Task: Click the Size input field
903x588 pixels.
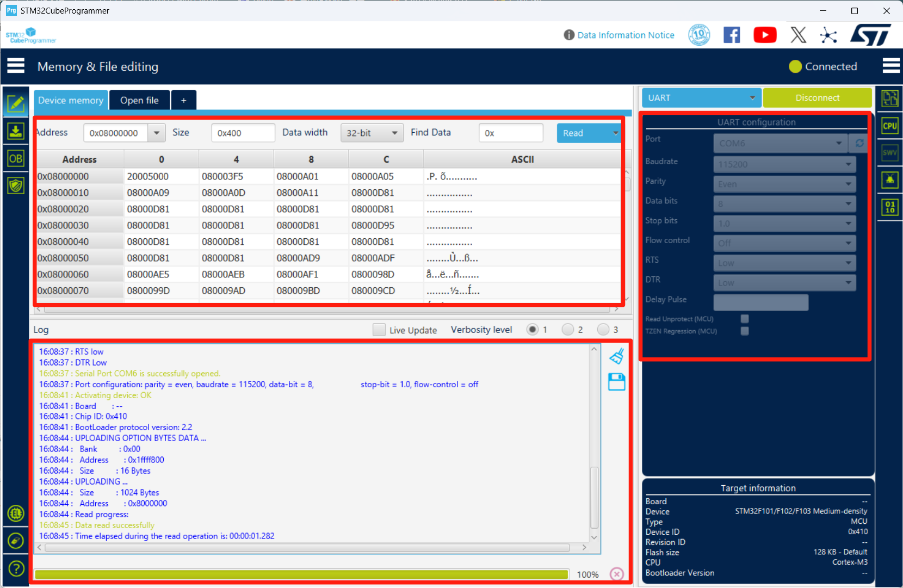Action: 243,133
